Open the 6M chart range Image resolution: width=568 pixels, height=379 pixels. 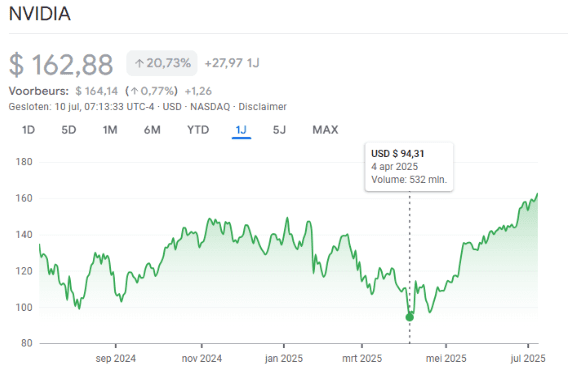pyautogui.click(x=152, y=130)
